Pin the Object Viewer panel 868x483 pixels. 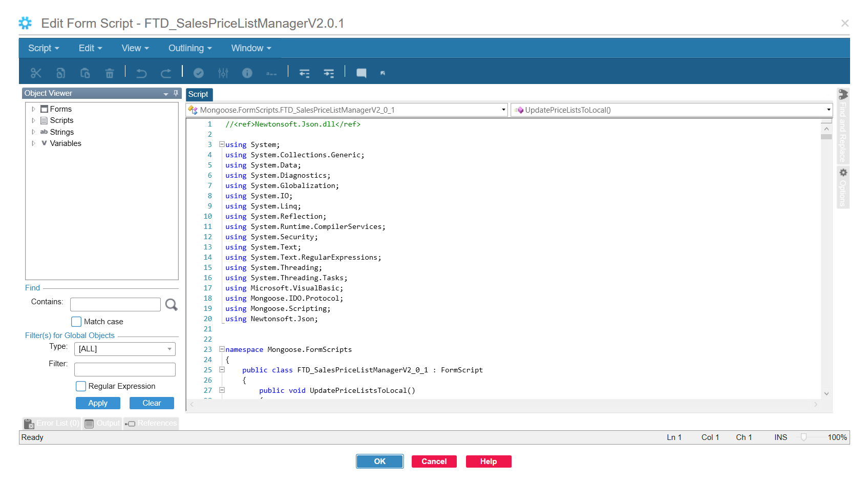176,93
